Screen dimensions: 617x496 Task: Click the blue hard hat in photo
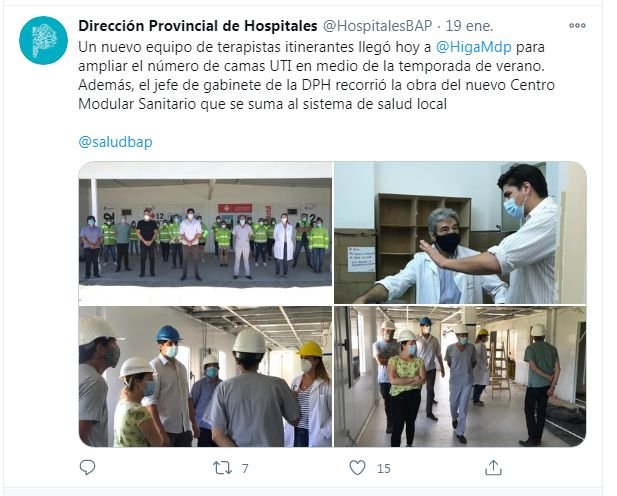(x=168, y=333)
